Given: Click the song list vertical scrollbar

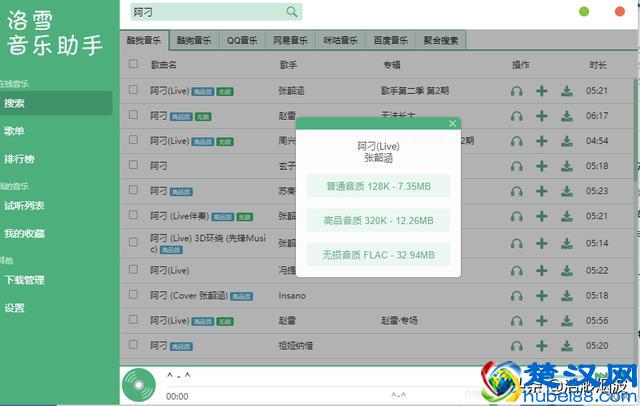Looking at the screenshot, I should coord(636,131).
